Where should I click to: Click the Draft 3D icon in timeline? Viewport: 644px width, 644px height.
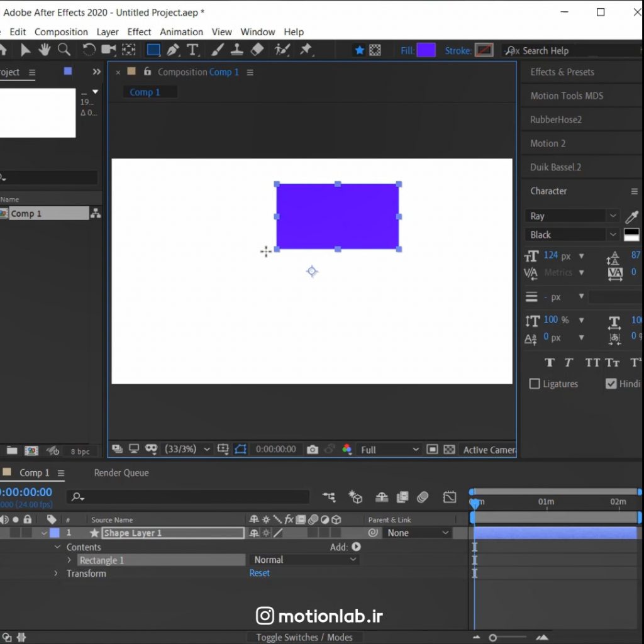pyautogui.click(x=355, y=497)
